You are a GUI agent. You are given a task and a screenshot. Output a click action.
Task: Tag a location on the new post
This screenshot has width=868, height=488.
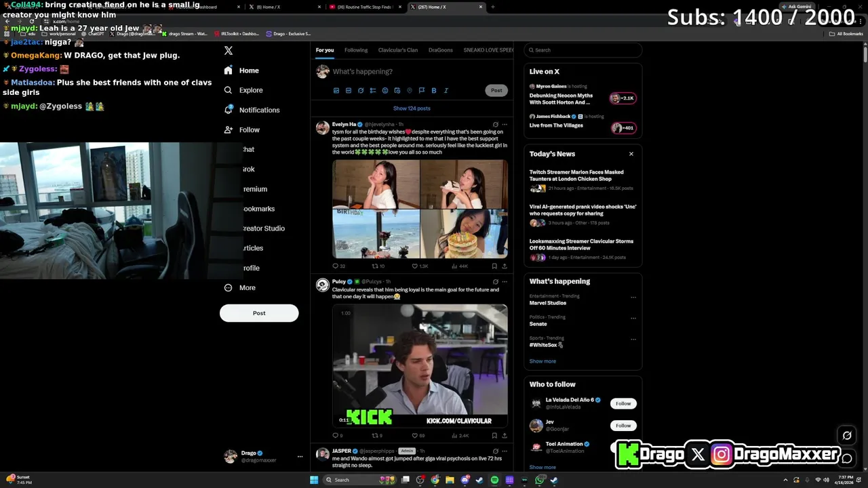pos(410,90)
